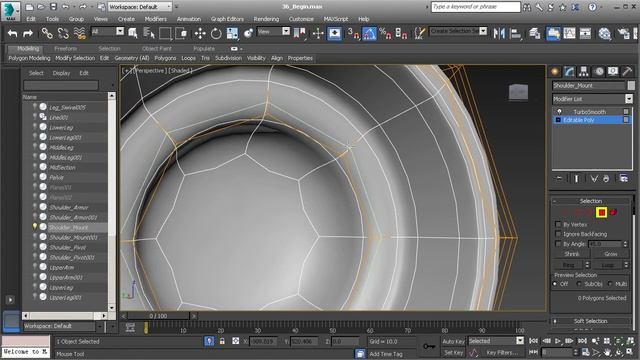Open the Curve Editor icon
Screen dimensions: 640x360
(569, 33)
